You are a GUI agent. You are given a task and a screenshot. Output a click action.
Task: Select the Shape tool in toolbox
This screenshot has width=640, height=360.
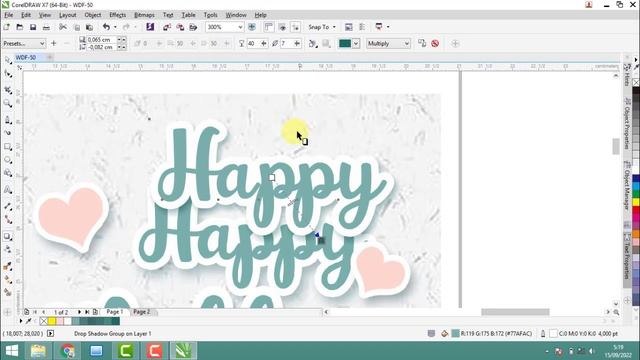tap(7, 73)
